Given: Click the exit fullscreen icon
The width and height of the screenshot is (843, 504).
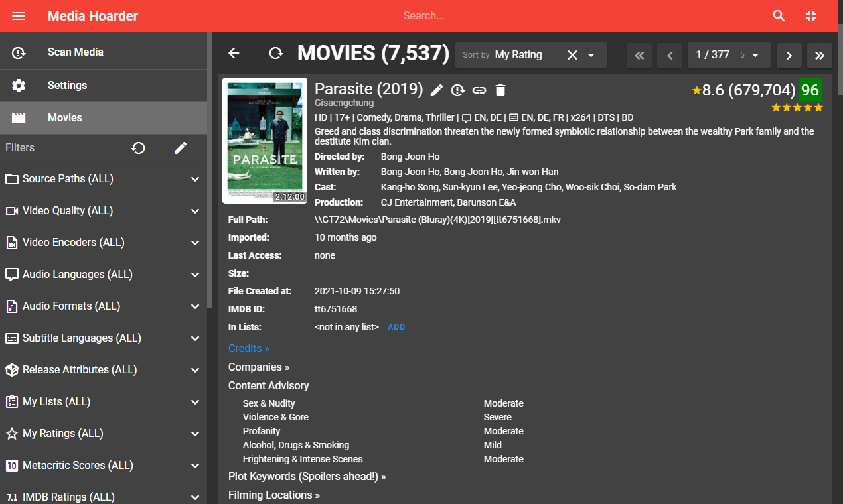Looking at the screenshot, I should 811,16.
